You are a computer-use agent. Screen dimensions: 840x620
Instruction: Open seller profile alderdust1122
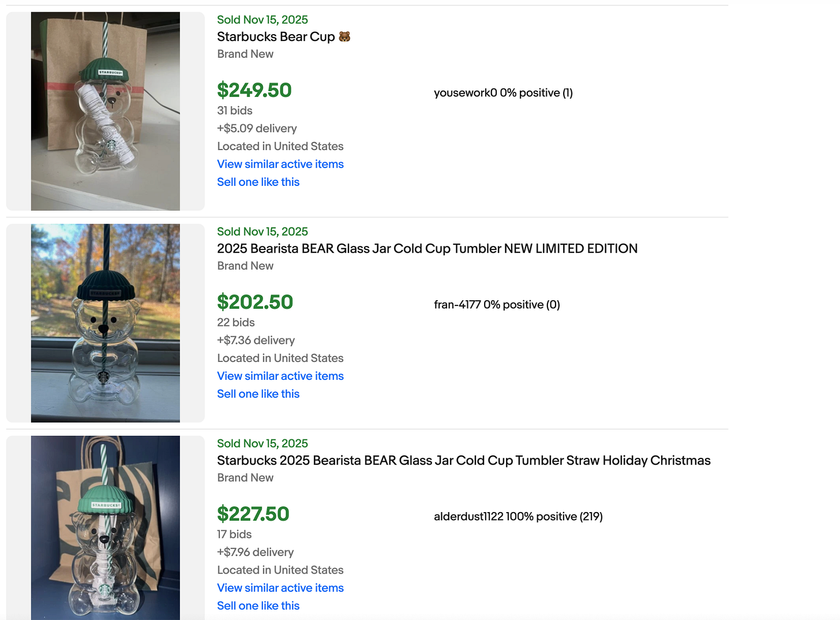[x=517, y=516]
